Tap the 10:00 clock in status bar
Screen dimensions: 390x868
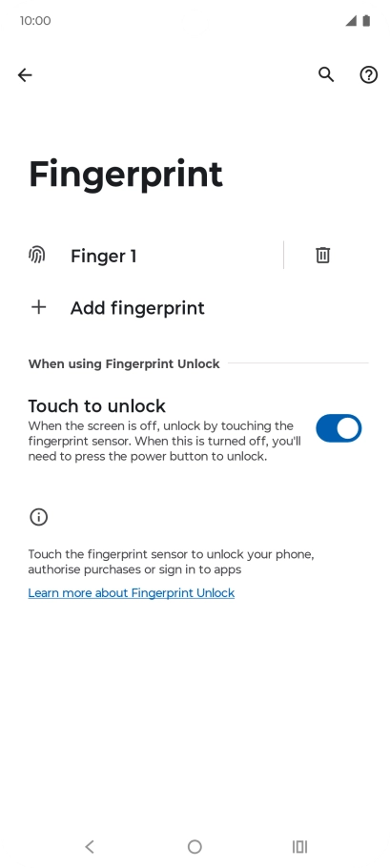35,21
